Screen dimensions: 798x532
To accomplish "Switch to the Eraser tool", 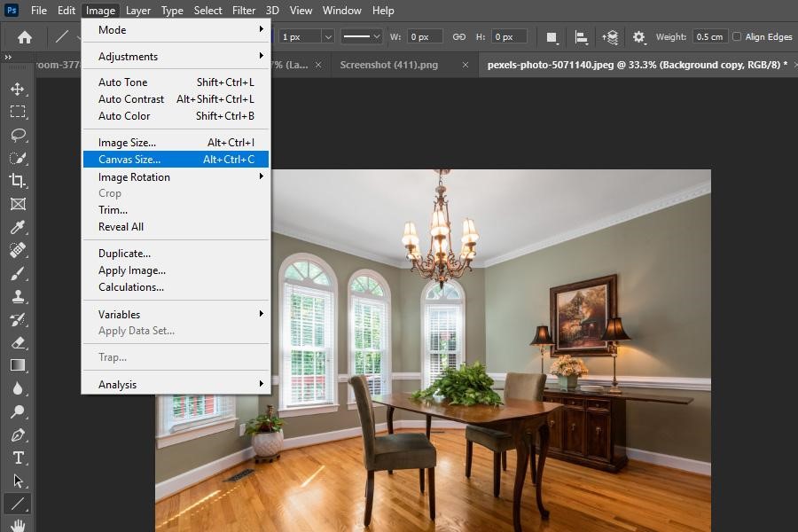I will [18, 342].
